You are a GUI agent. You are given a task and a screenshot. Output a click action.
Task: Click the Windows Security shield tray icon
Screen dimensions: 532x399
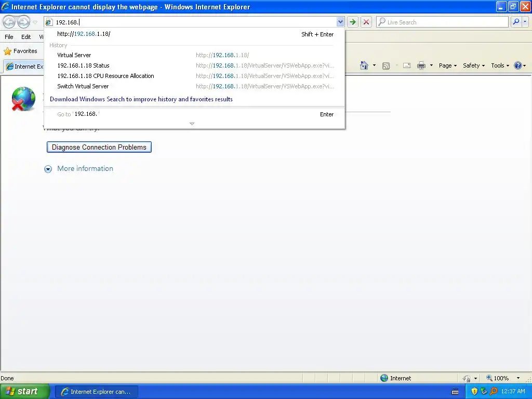pyautogui.click(x=474, y=392)
